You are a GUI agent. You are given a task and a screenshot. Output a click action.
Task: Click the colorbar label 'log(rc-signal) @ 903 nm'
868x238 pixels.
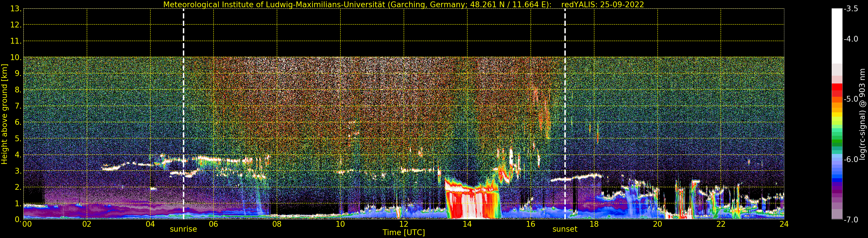[x=862, y=114]
